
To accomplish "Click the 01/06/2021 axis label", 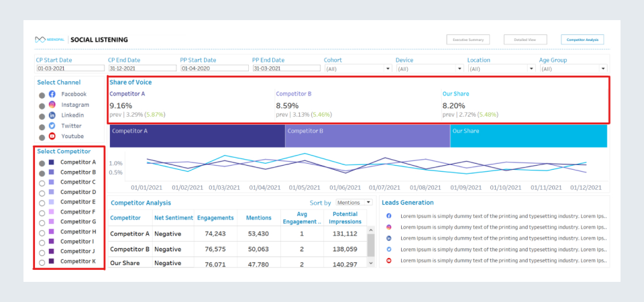I will [x=345, y=188].
